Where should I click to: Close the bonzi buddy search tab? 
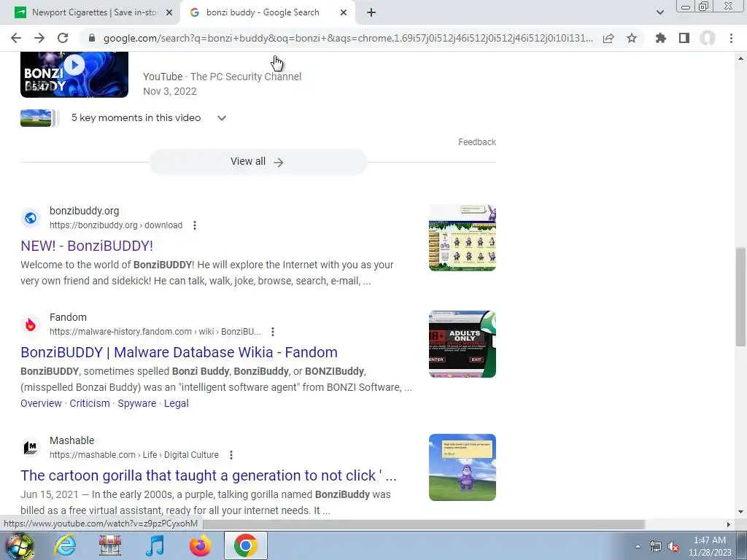(x=344, y=13)
